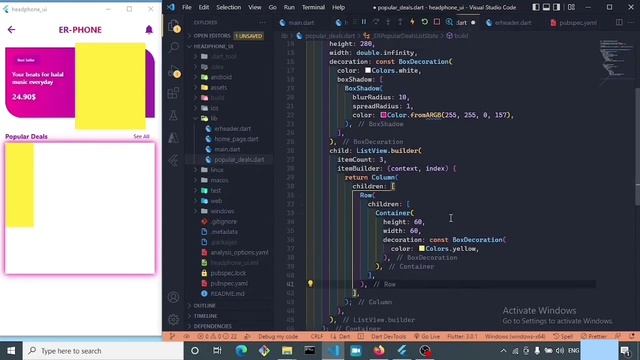Expand the windows folder
Image resolution: width=640 pixels, height=360 pixels.
(x=222, y=211)
